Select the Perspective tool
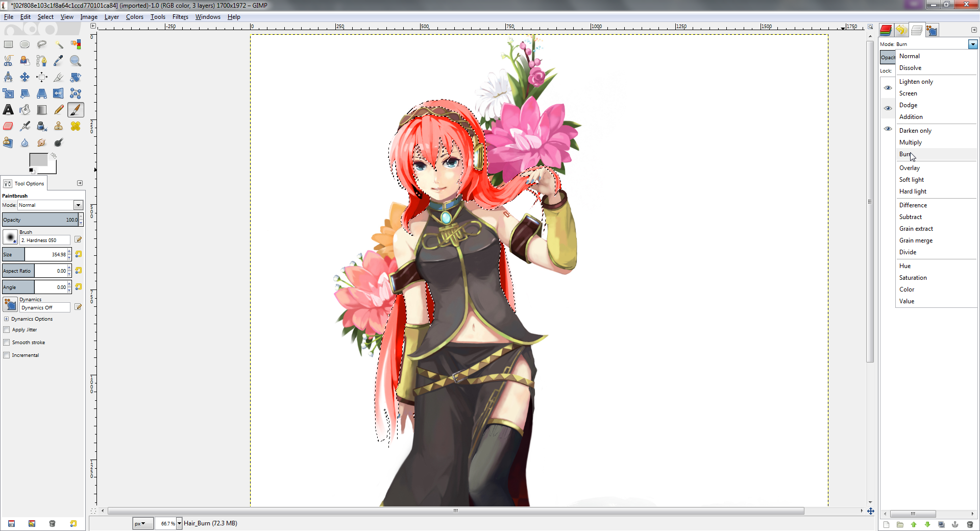 tap(42, 93)
